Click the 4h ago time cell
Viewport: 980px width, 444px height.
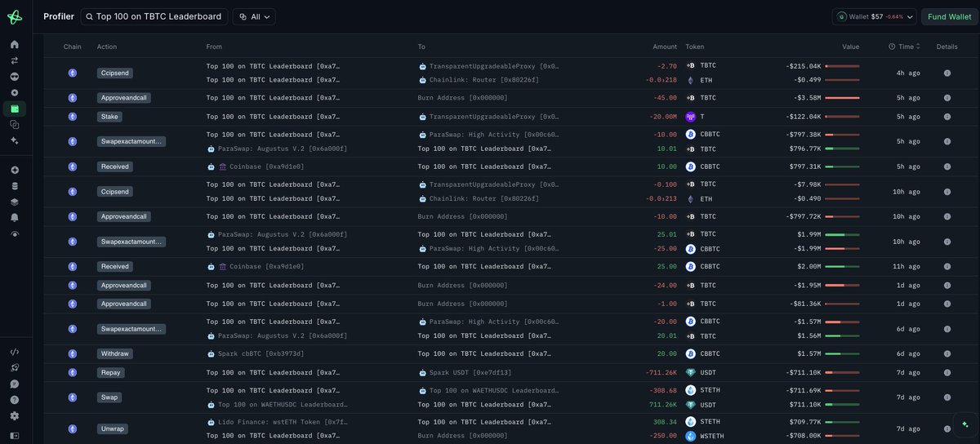coord(909,73)
